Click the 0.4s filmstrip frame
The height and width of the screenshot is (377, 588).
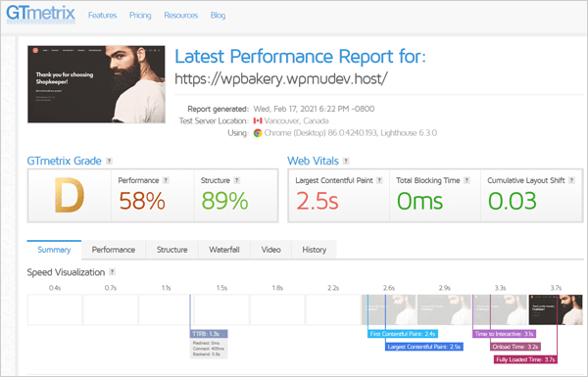coord(55,309)
